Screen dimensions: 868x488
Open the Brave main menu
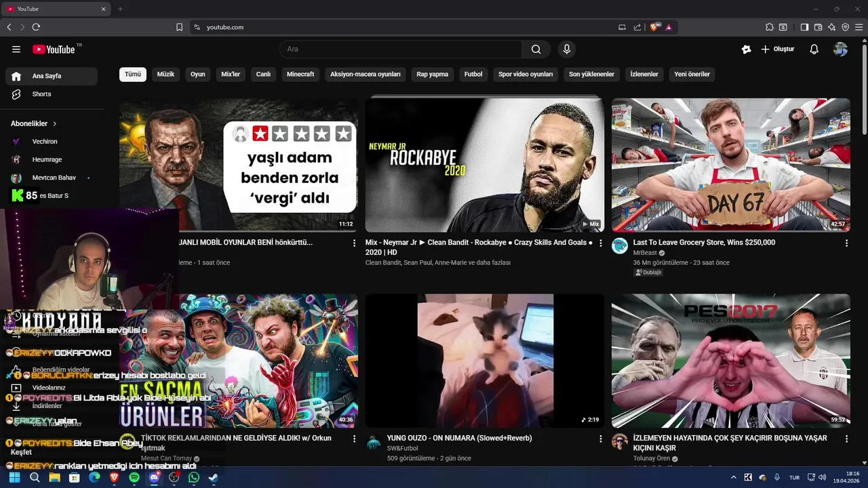pos(859,27)
